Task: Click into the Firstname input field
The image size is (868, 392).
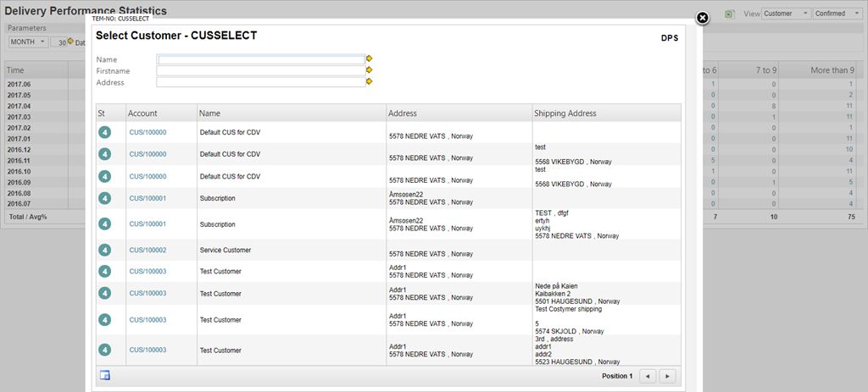Action: pos(260,71)
